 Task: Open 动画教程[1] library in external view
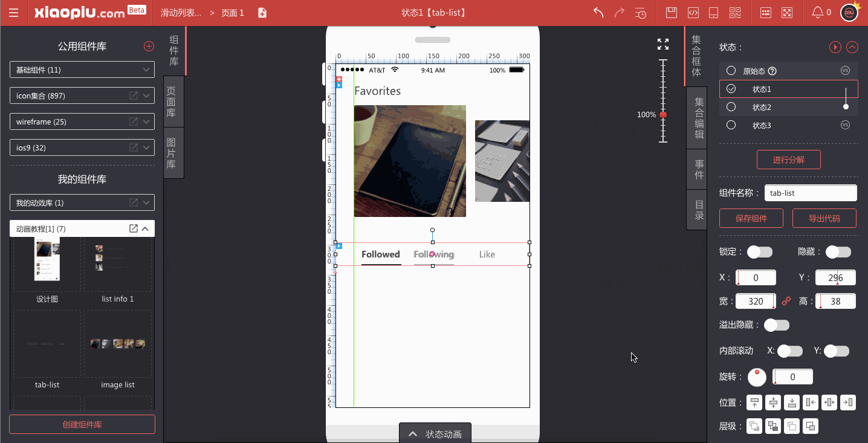(134, 228)
